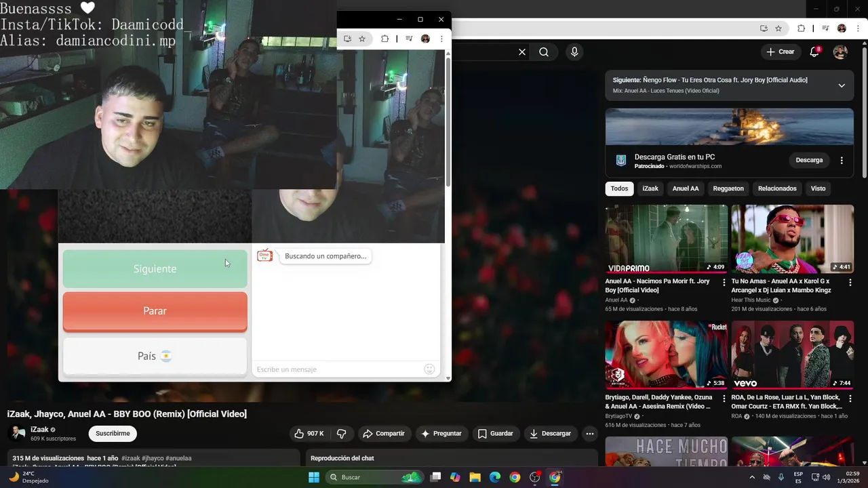Image resolution: width=868 pixels, height=488 pixels.
Task: Start YouTube voice search microphone
Action: pyautogui.click(x=574, y=52)
